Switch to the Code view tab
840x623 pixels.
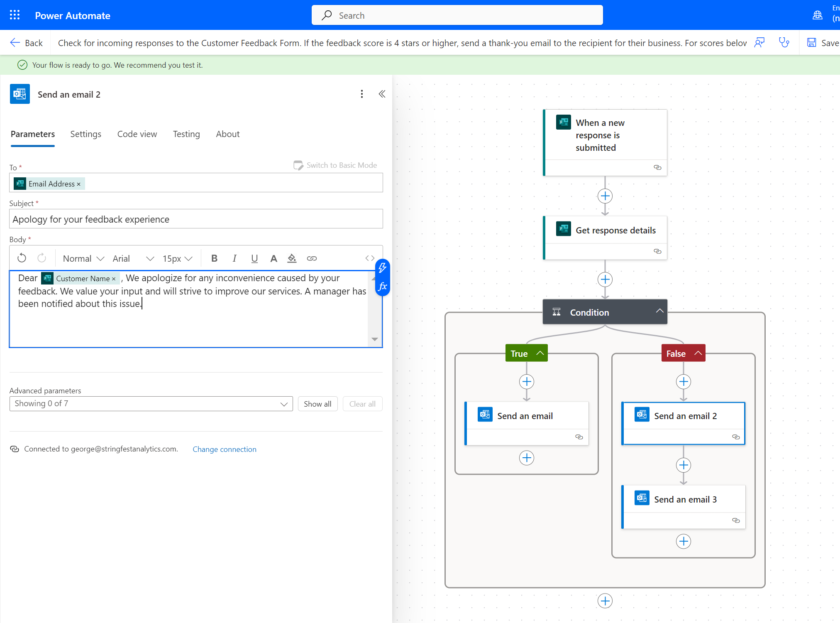(x=137, y=134)
